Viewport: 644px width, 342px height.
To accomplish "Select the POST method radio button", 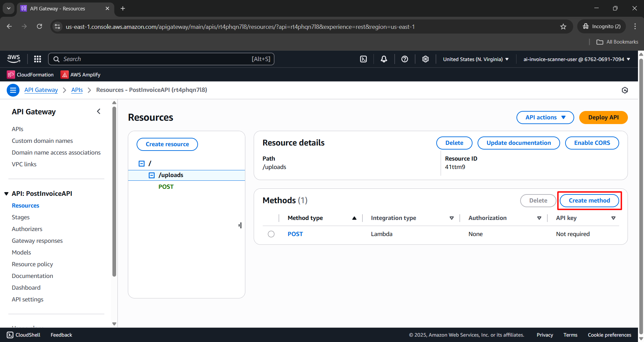I will [x=271, y=234].
